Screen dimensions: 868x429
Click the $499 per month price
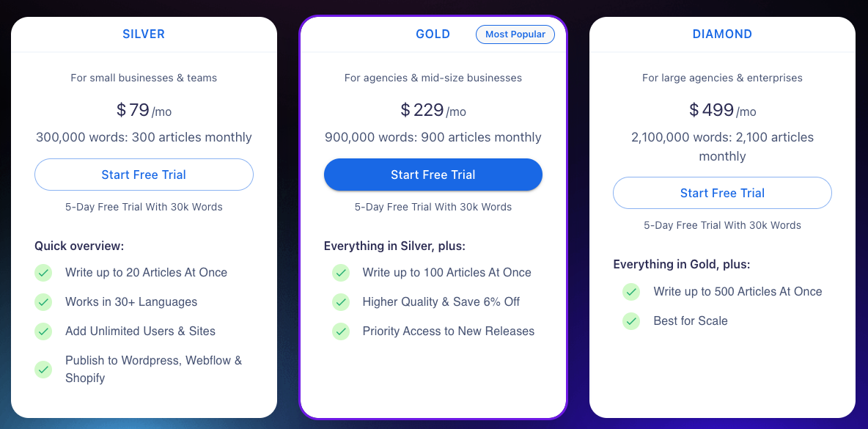click(722, 111)
